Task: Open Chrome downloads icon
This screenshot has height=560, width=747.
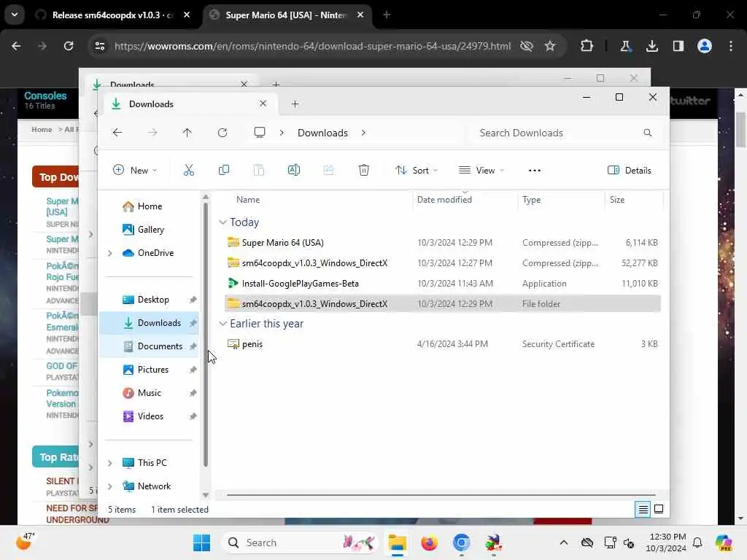Action: (x=651, y=46)
